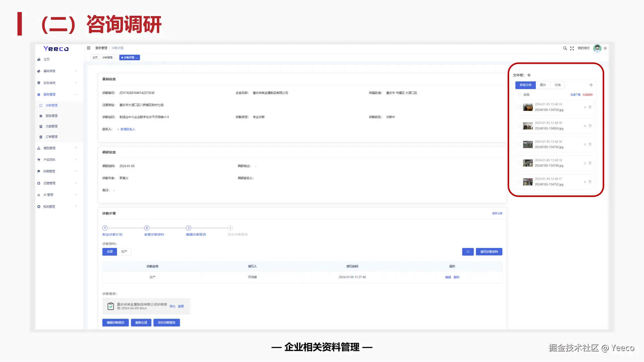644x362 pixels.
Task: Open 报告管理 in the sidebar
Action: (x=51, y=116)
